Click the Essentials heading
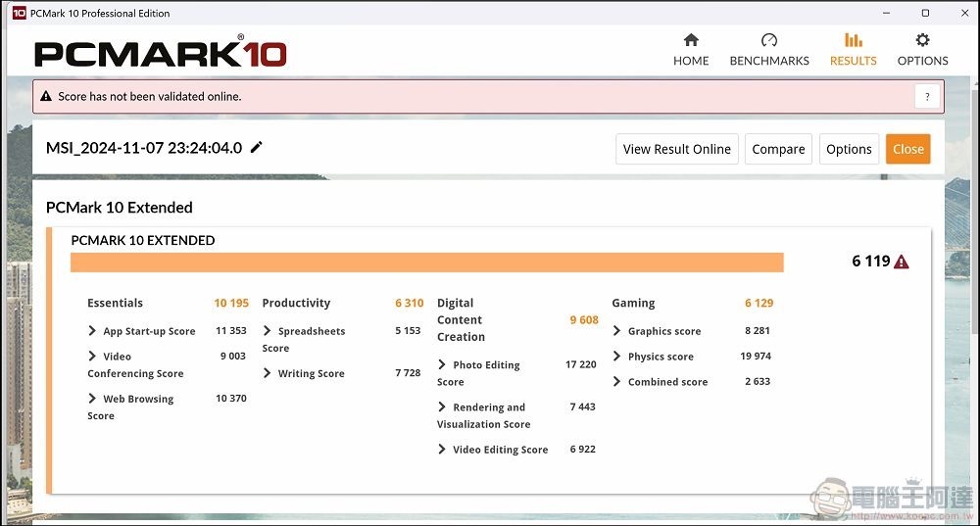 click(x=115, y=303)
